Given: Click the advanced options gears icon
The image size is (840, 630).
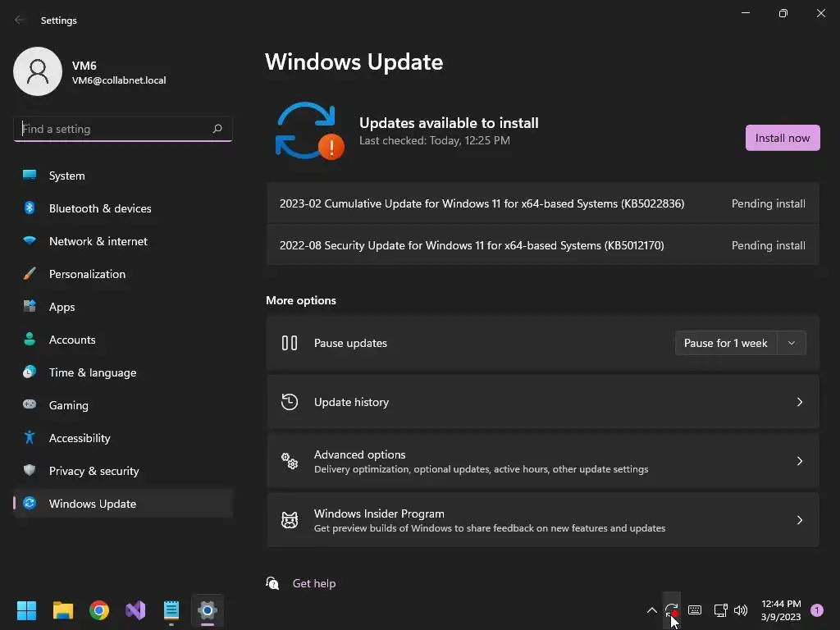Looking at the screenshot, I should [x=290, y=461].
